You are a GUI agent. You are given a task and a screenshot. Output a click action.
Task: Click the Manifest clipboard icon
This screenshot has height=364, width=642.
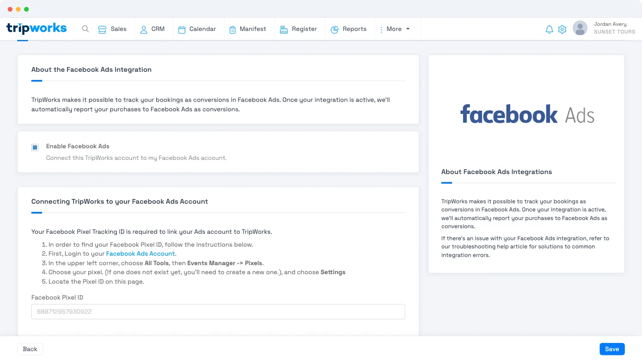point(232,29)
